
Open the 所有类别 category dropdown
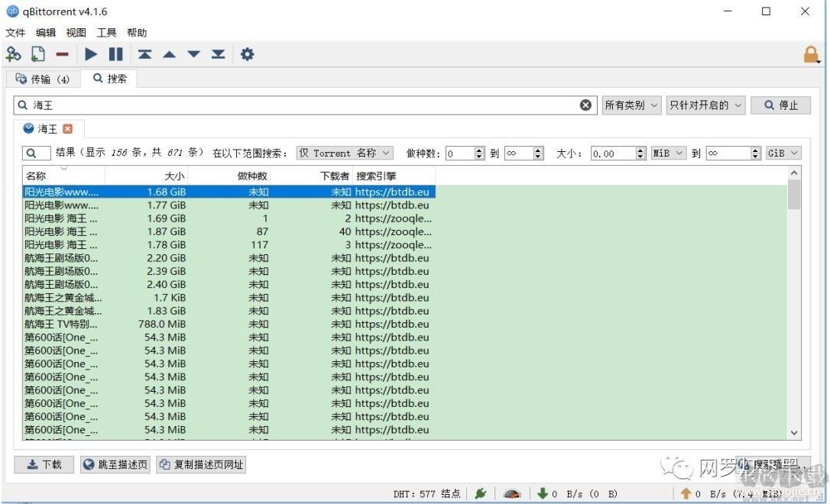631,105
